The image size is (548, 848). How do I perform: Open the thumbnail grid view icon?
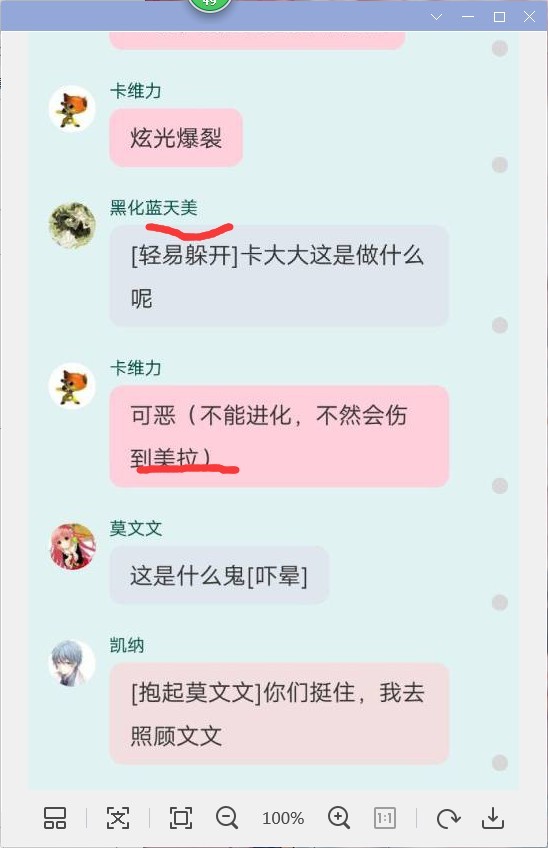[x=55, y=818]
